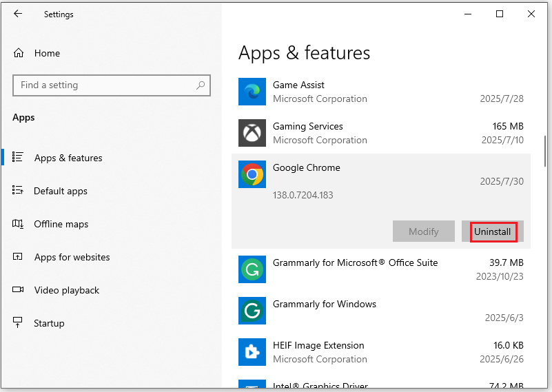The width and height of the screenshot is (552, 392).
Task: Maximize the Settings window
Action: pyautogui.click(x=500, y=14)
